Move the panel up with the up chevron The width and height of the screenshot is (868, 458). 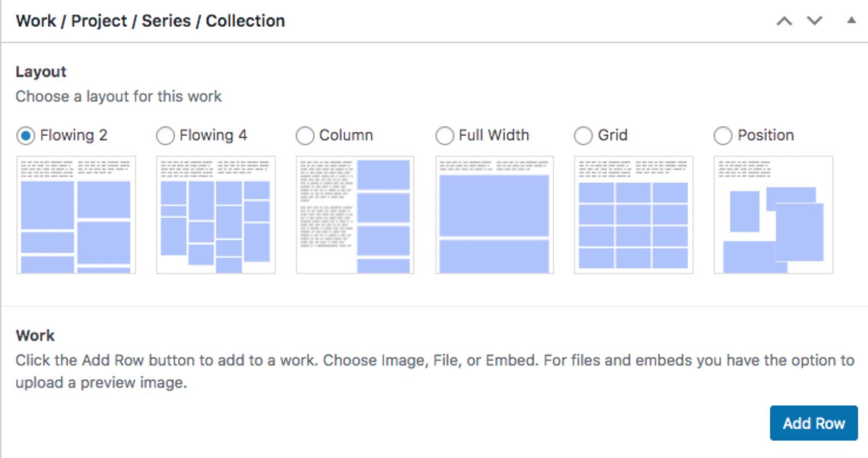783,21
